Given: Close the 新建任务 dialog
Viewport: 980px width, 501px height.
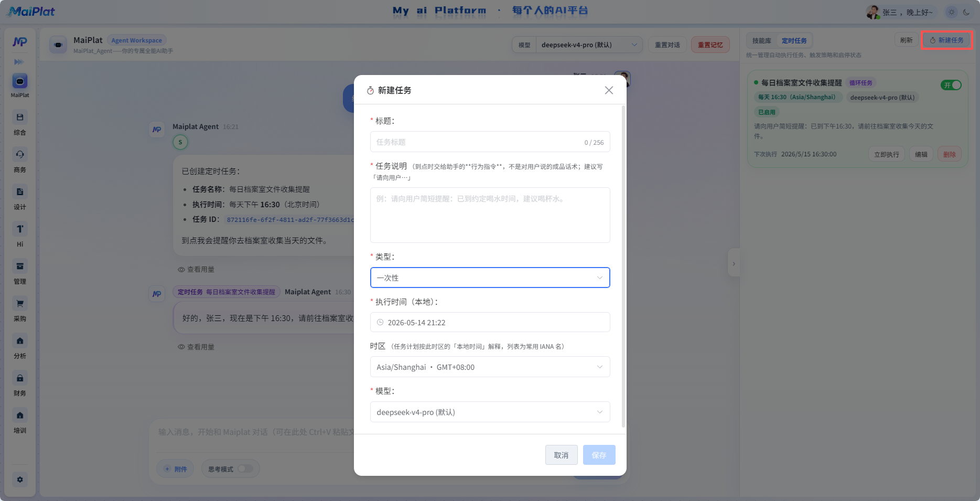Looking at the screenshot, I should tap(609, 90).
